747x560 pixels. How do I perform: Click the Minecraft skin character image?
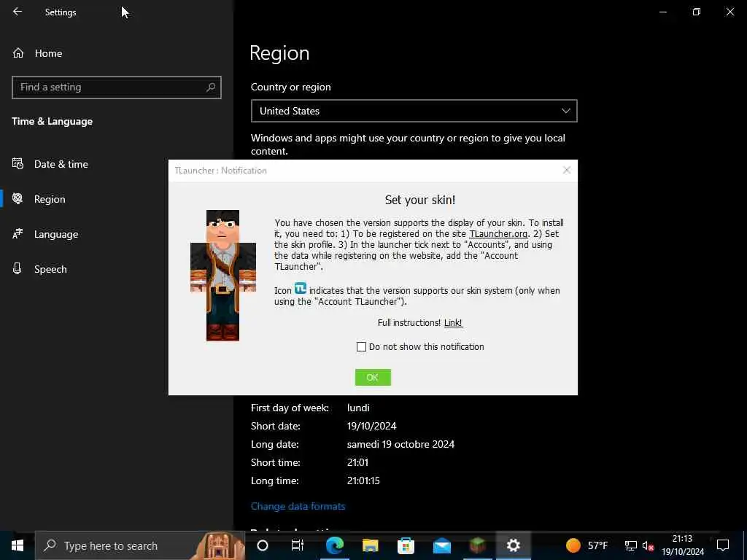pos(223,275)
